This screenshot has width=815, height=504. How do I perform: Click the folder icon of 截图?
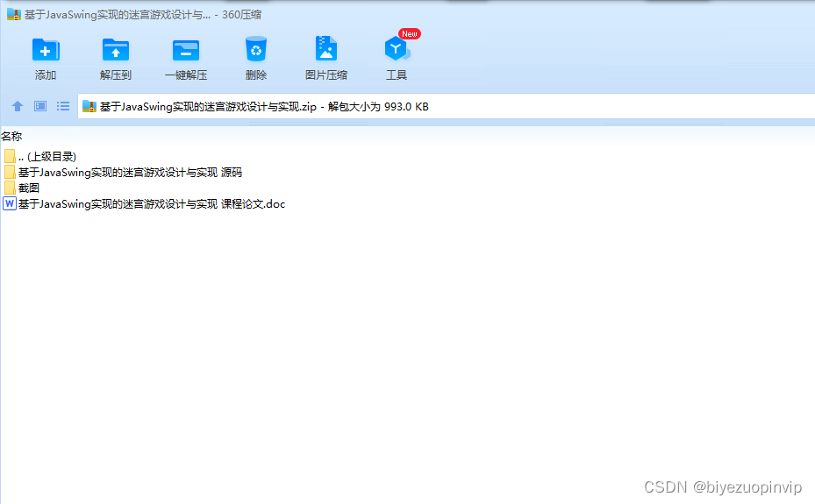(10, 188)
